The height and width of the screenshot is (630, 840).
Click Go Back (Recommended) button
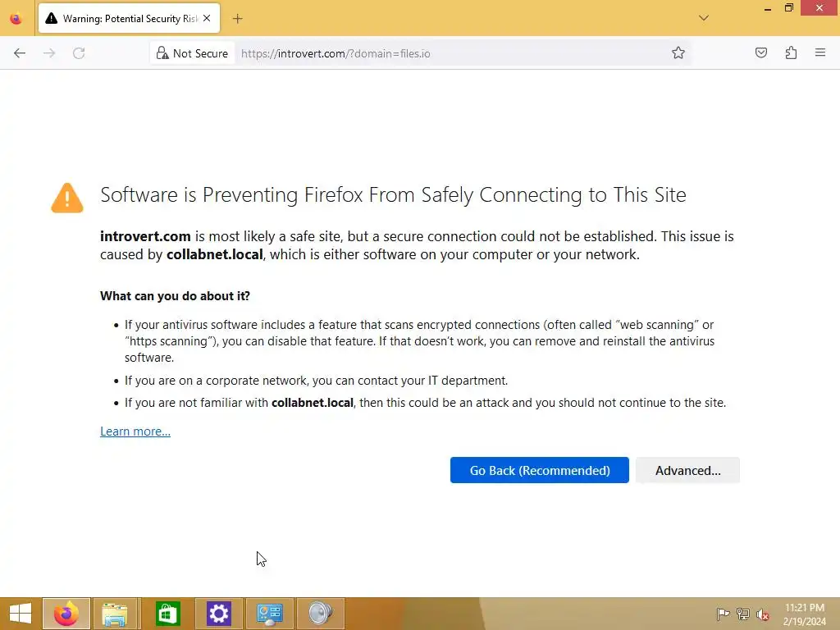pyautogui.click(x=539, y=470)
